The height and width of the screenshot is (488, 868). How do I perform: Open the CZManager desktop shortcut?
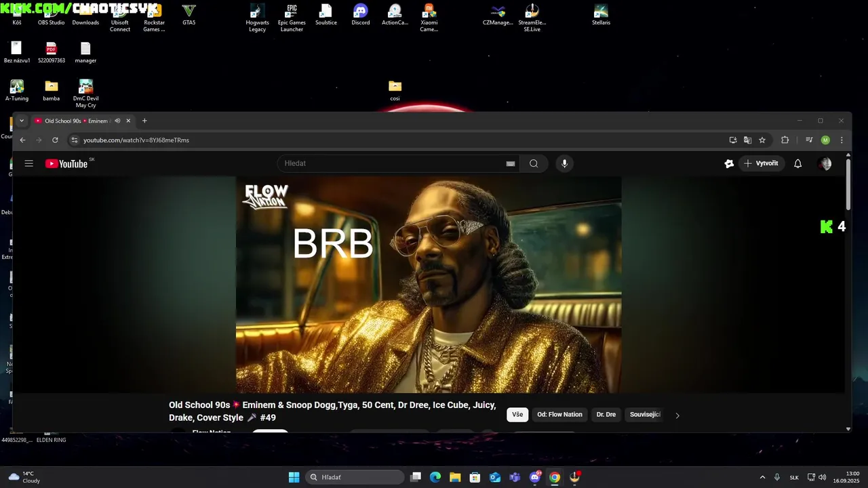point(498,15)
